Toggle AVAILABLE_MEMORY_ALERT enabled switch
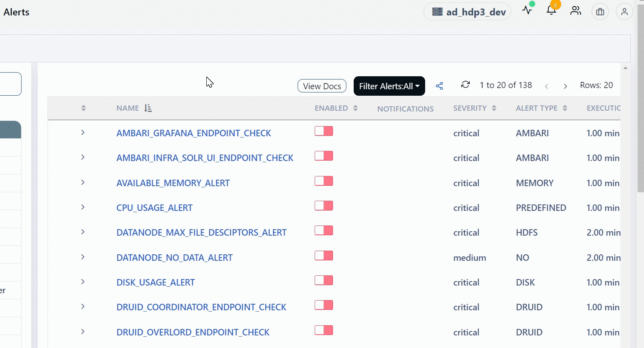The width and height of the screenshot is (644, 348). coord(324,181)
